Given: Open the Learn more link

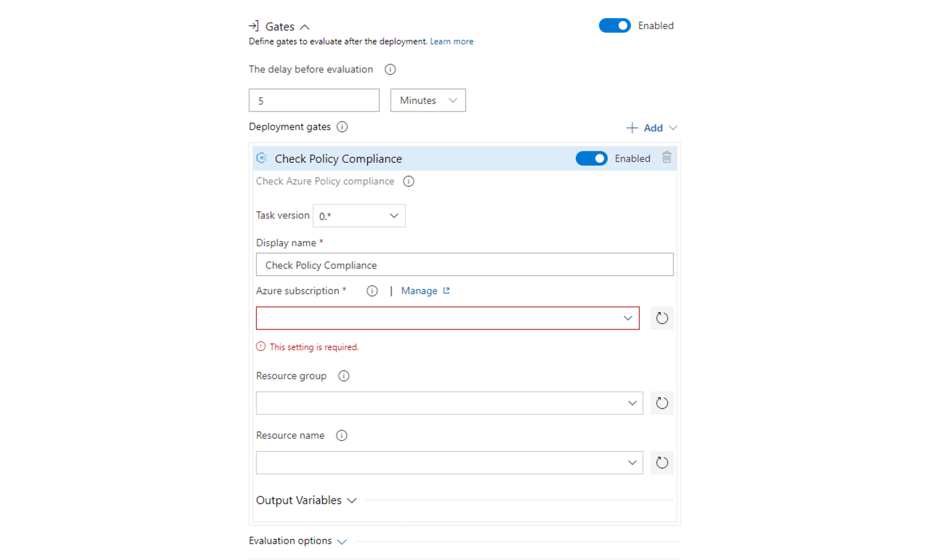Looking at the screenshot, I should tap(451, 41).
